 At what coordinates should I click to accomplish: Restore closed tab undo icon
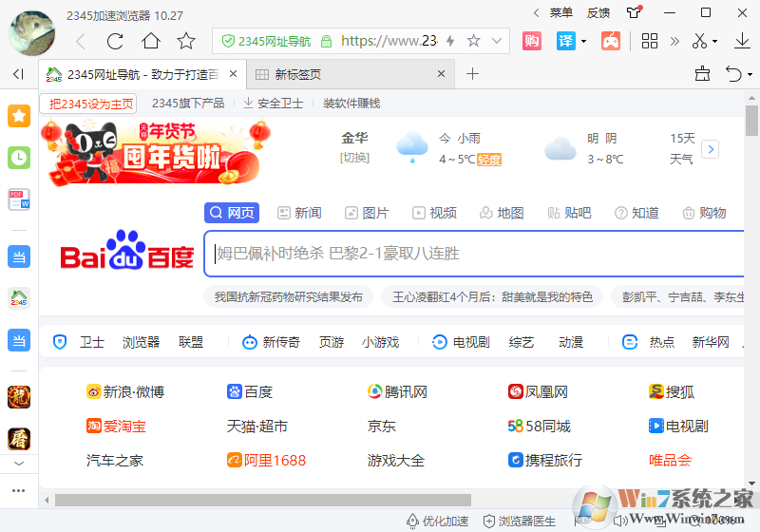tap(733, 74)
